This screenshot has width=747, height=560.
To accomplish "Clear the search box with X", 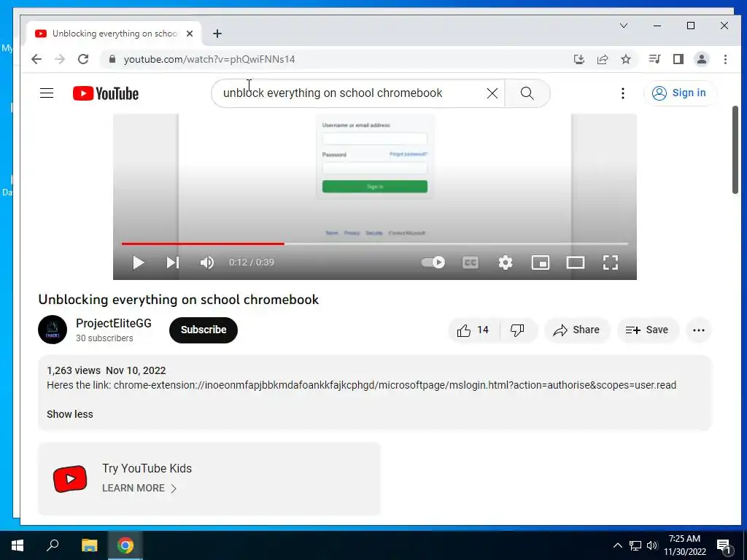I will 492,93.
